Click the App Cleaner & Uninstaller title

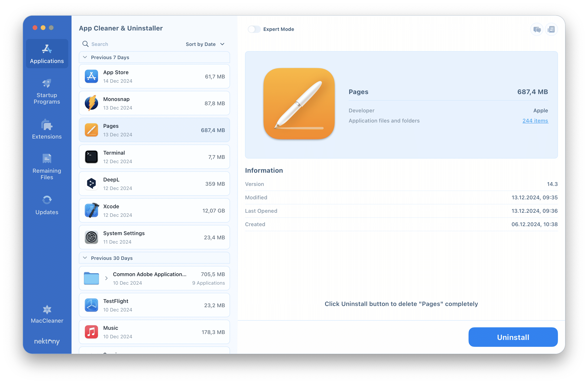(121, 28)
